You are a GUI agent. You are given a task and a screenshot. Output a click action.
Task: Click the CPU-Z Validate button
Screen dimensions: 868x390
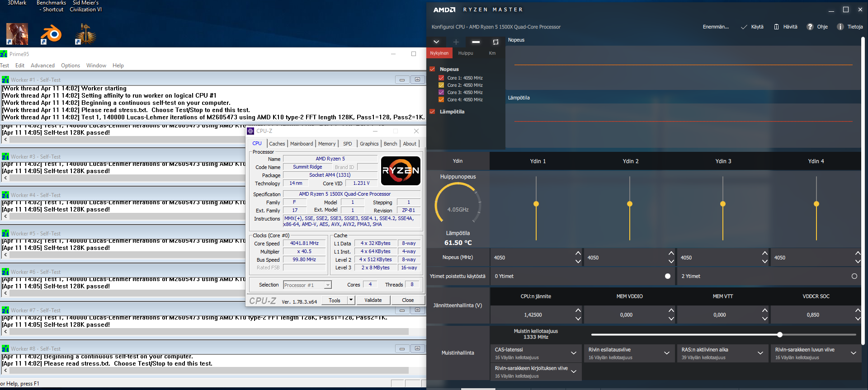tap(373, 300)
